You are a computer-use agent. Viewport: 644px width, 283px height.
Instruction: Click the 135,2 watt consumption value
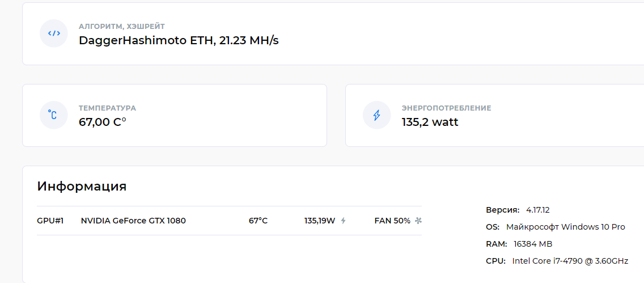point(430,122)
